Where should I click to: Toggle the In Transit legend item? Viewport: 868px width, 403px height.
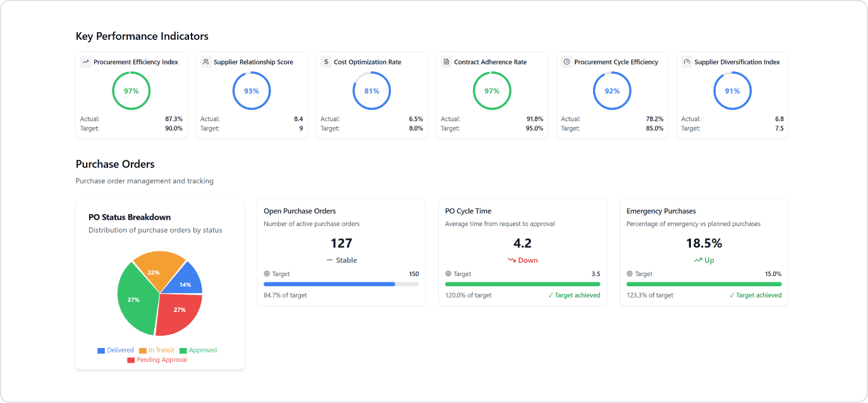[x=156, y=351]
